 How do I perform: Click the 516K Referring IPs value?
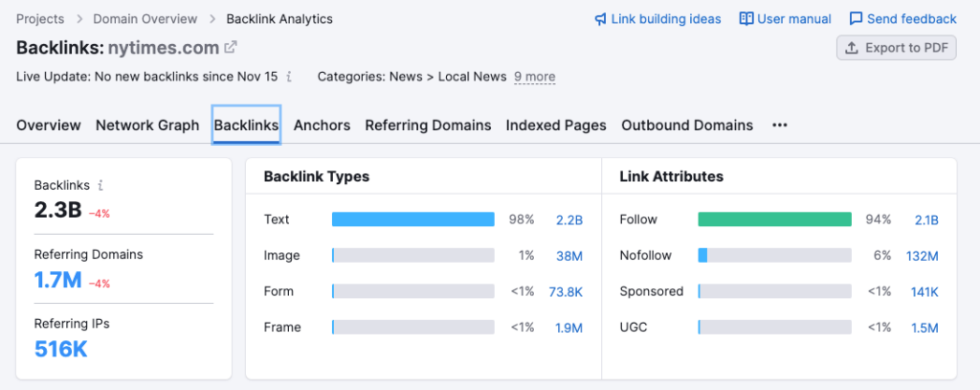click(x=60, y=349)
